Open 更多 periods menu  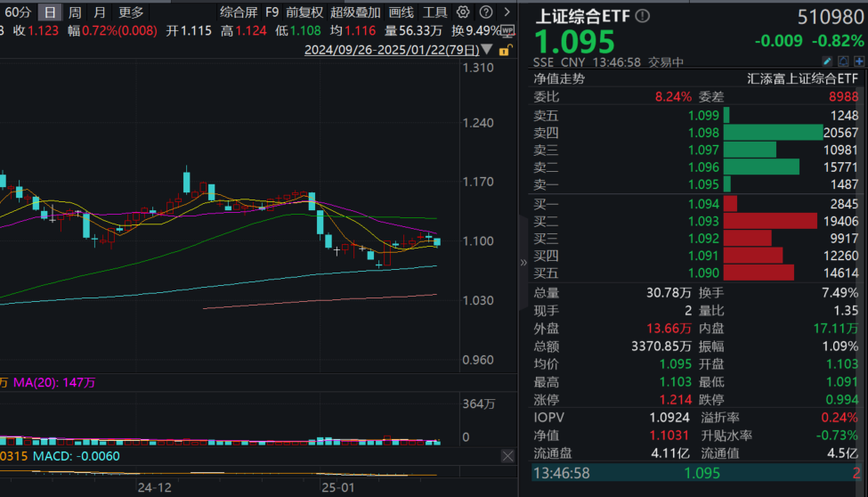131,12
